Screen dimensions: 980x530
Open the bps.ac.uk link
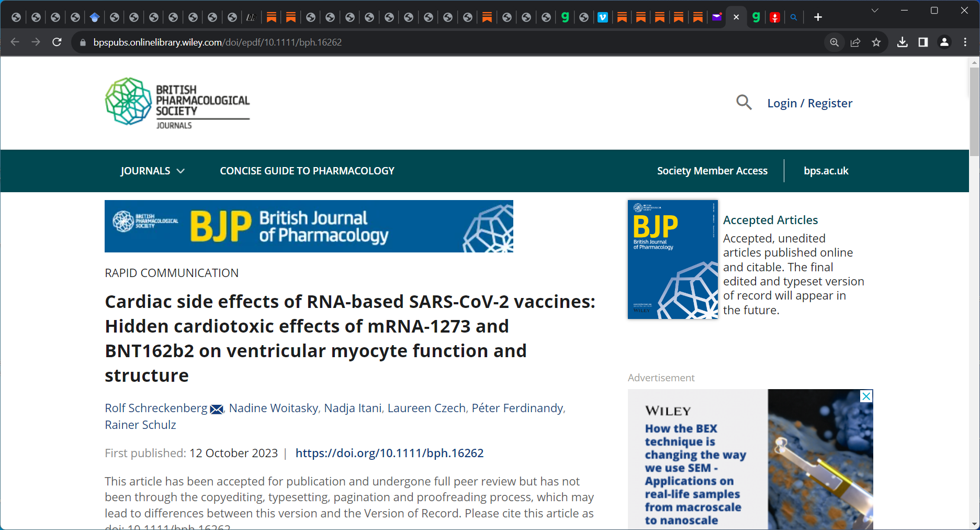[826, 171]
